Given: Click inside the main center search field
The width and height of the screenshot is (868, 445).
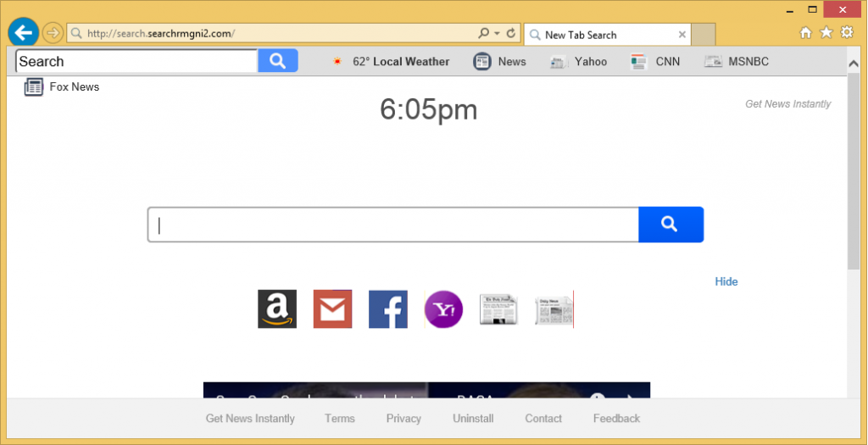Looking at the screenshot, I should point(393,225).
